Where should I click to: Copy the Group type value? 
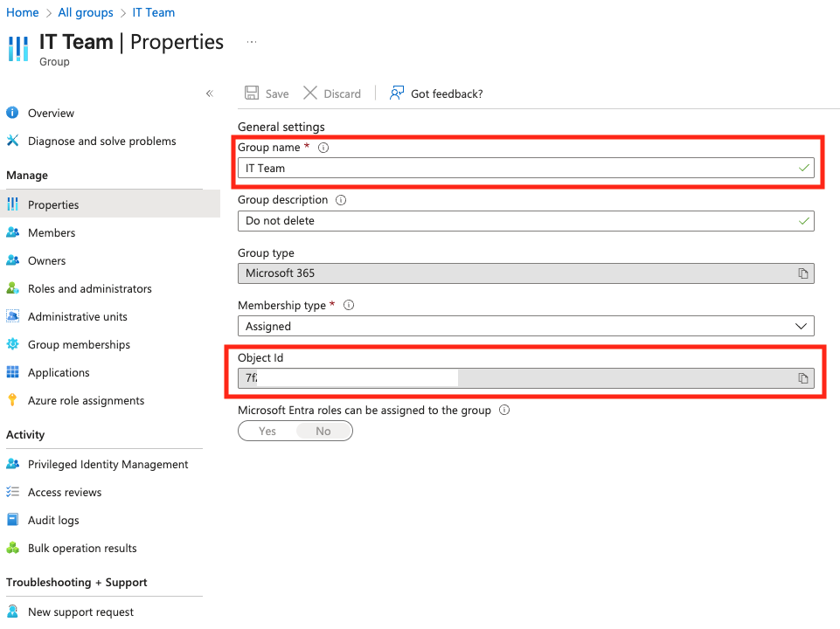802,273
